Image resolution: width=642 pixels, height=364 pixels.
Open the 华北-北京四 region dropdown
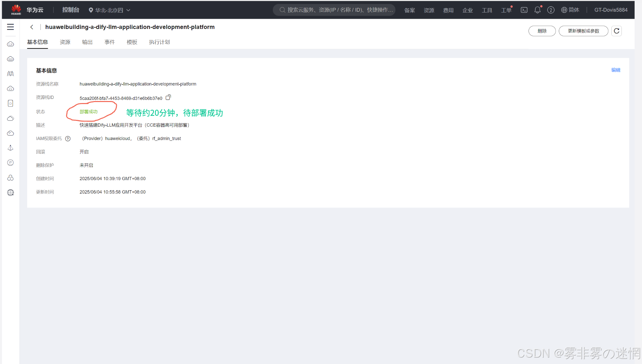pos(109,10)
